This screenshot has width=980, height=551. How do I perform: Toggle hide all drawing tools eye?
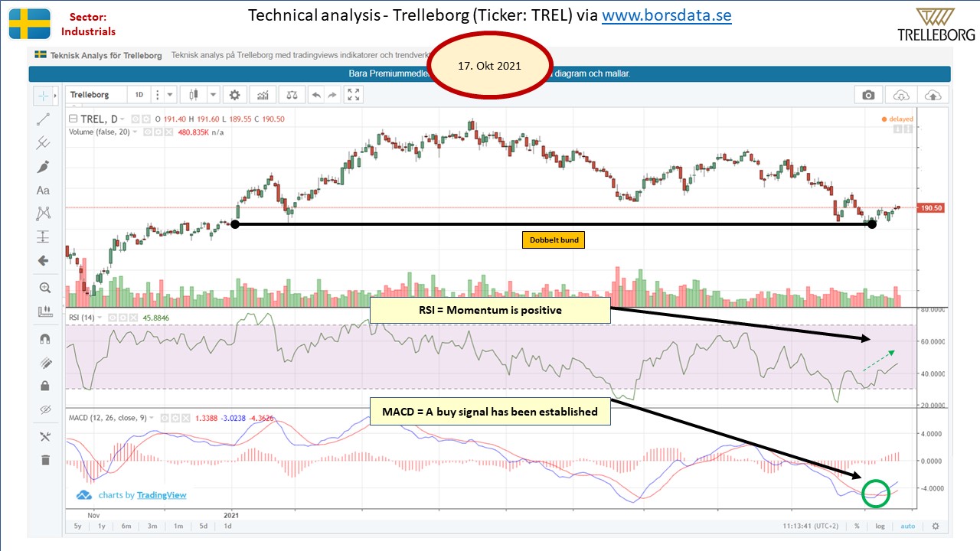[x=44, y=409]
